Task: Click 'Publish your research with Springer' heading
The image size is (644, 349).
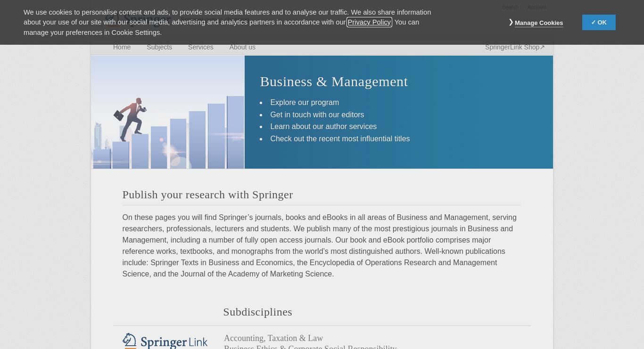Action: pos(207,195)
